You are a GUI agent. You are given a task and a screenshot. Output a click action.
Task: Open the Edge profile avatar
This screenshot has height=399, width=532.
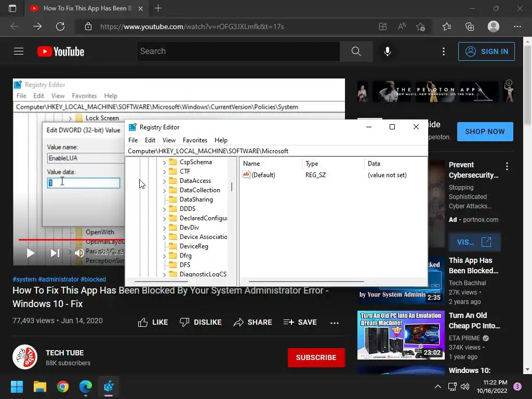coord(494,26)
